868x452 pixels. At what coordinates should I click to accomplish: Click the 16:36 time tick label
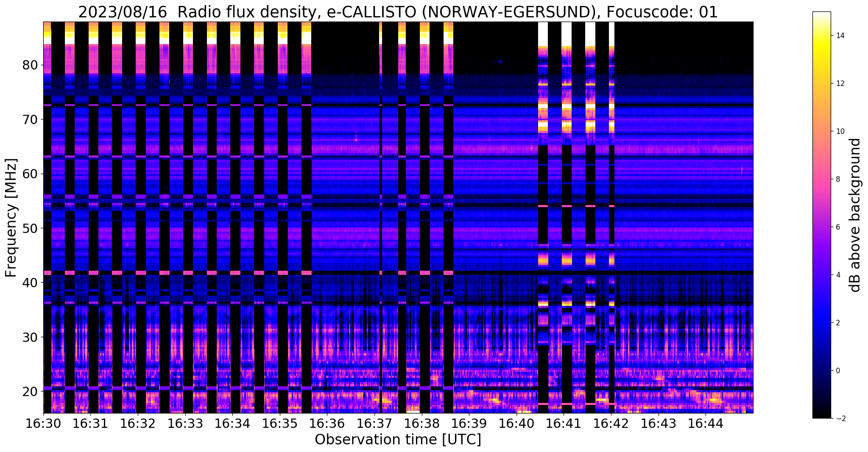pyautogui.click(x=327, y=423)
